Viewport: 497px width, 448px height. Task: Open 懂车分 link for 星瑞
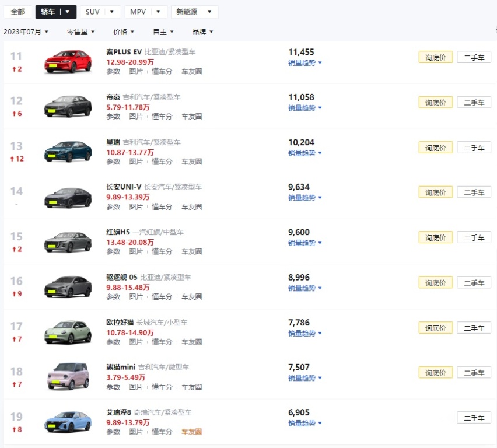162,162
